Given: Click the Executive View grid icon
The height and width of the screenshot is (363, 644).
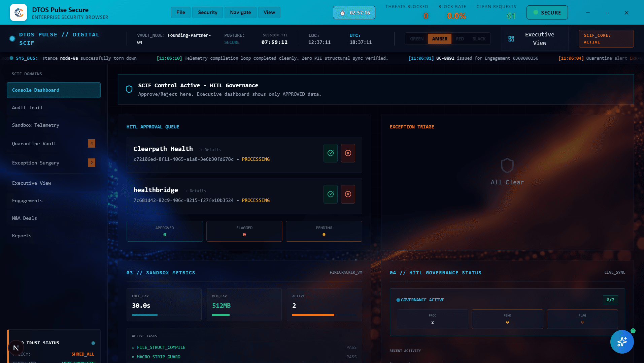Looking at the screenshot, I should pyautogui.click(x=511, y=39).
